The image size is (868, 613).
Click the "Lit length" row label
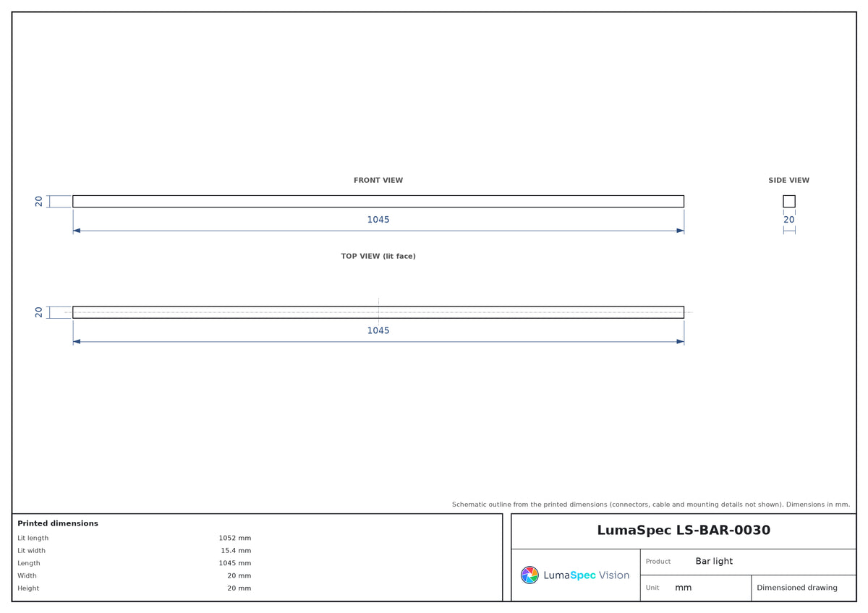(33, 539)
